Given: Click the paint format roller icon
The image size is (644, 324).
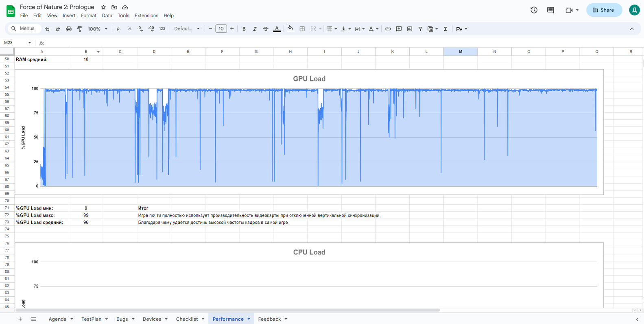Looking at the screenshot, I should click(x=79, y=29).
